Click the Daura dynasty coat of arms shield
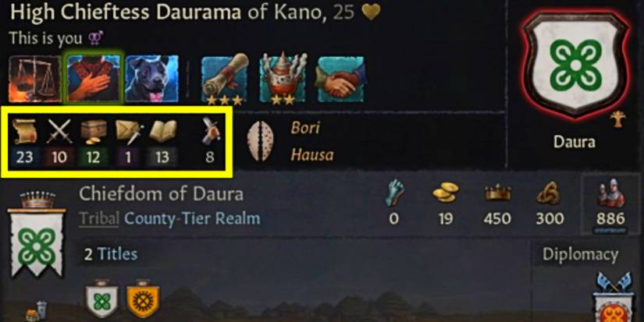 coord(576,65)
